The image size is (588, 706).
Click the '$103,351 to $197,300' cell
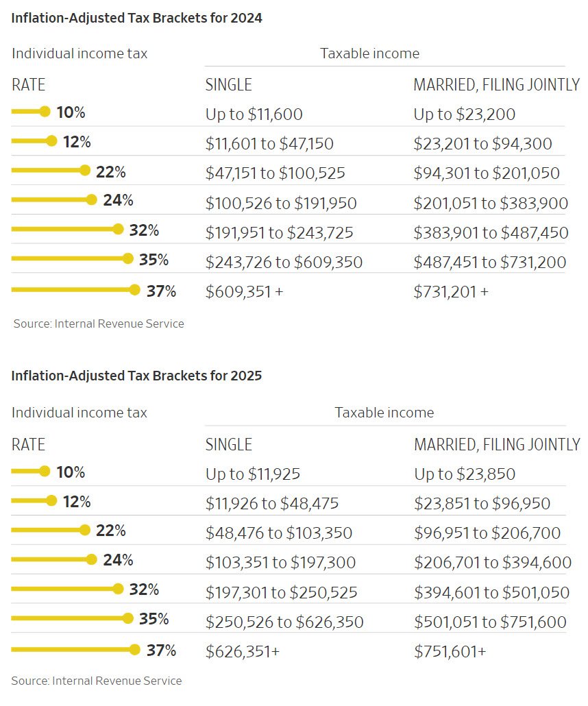point(281,563)
